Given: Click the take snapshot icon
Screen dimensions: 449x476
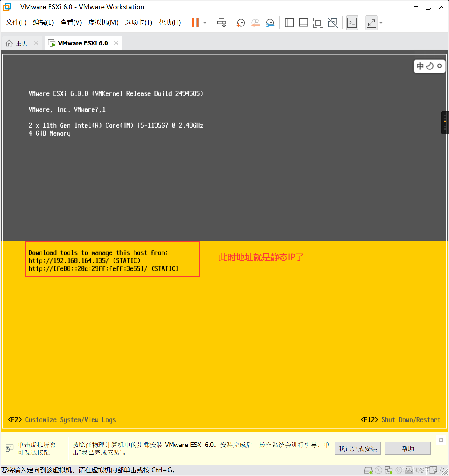Looking at the screenshot, I should (x=240, y=23).
